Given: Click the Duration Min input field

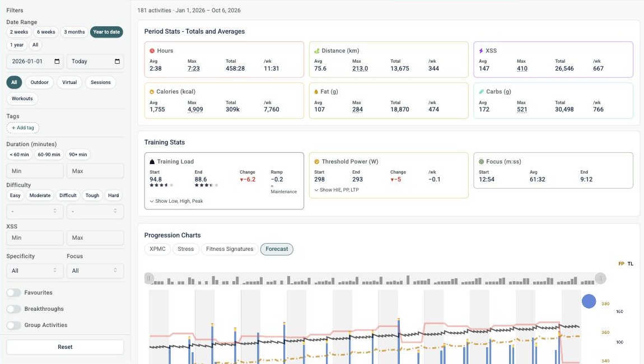Looking at the screenshot, I should point(35,171).
